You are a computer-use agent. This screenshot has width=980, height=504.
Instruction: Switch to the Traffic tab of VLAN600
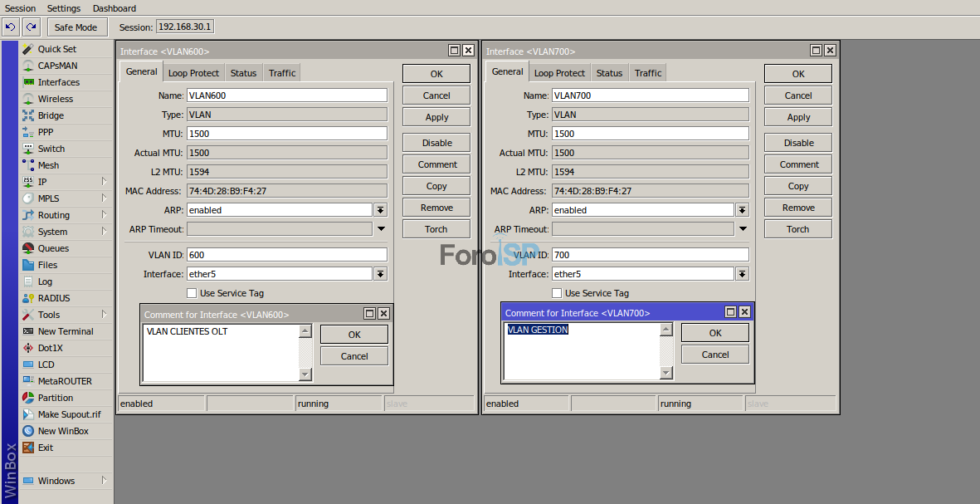[281, 72]
